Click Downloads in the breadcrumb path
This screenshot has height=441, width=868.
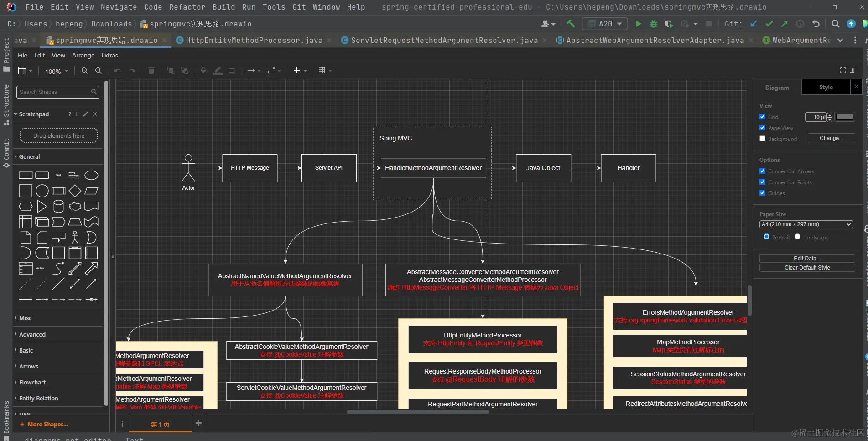point(111,24)
